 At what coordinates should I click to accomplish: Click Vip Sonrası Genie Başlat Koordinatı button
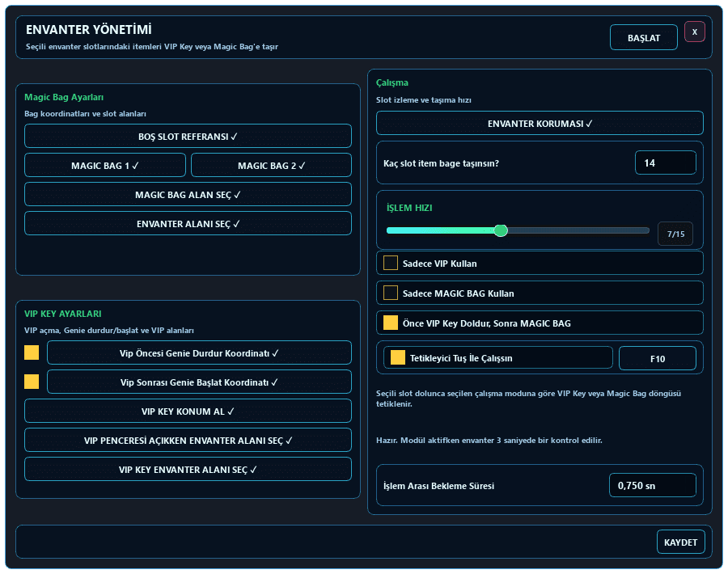(199, 382)
